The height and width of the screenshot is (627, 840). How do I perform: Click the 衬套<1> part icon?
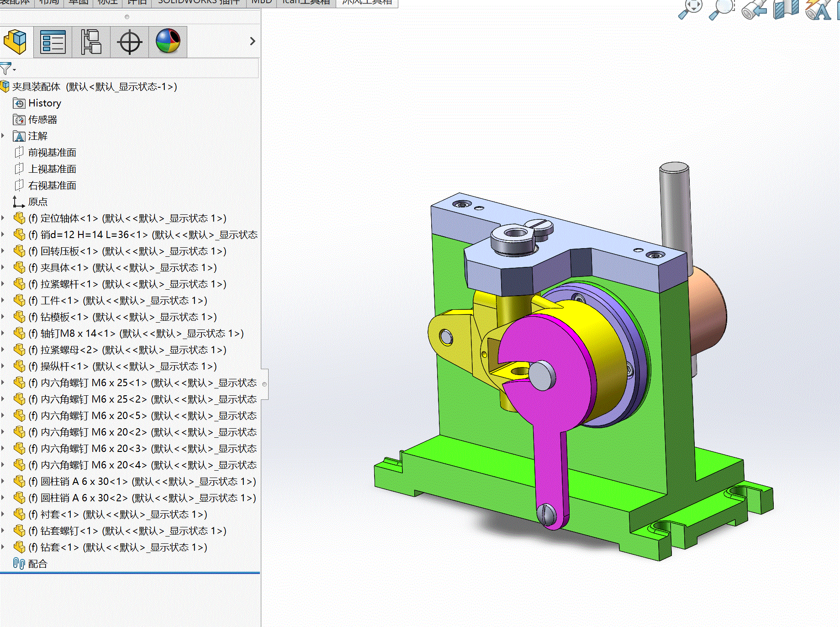pos(19,514)
